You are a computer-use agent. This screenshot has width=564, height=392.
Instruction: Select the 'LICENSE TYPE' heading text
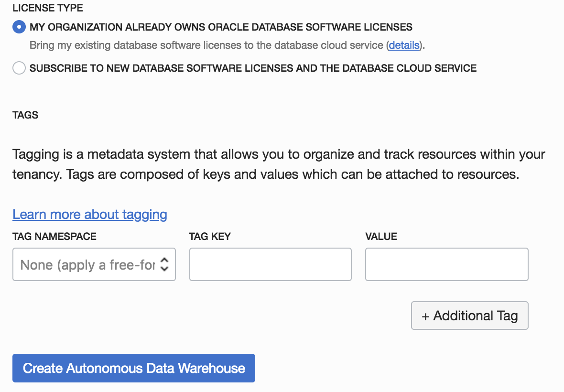[48, 8]
